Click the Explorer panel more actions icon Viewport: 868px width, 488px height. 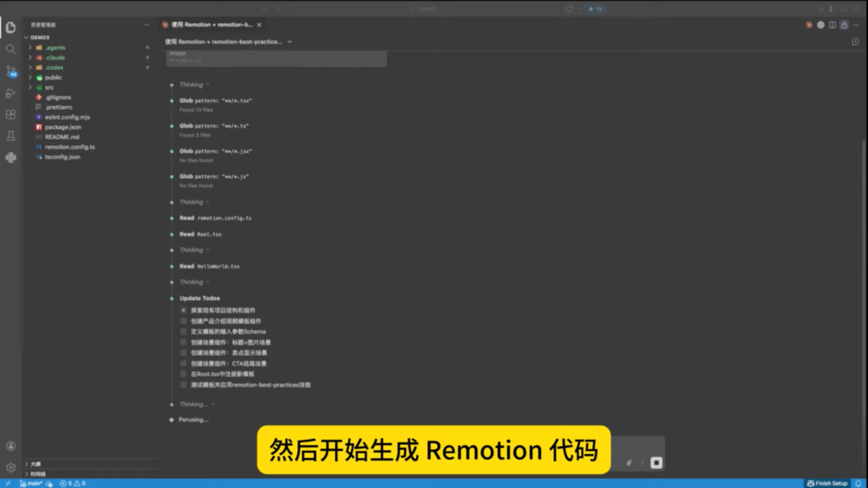[x=146, y=25]
